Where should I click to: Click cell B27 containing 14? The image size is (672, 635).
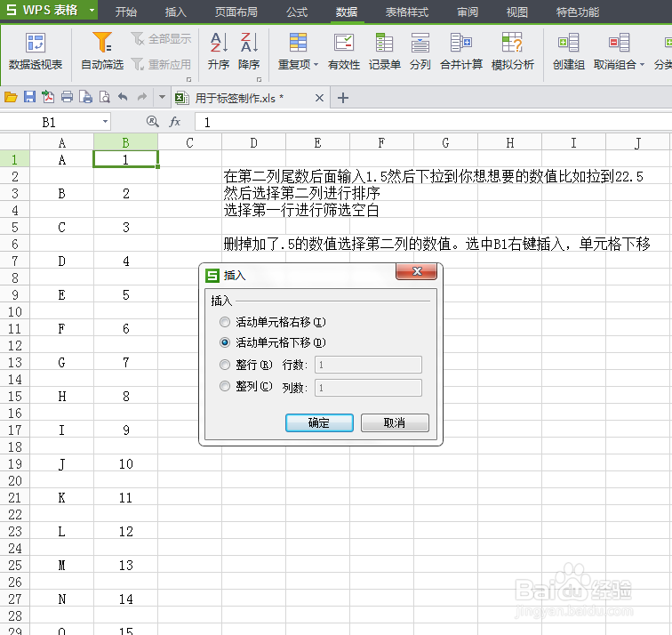click(x=125, y=599)
